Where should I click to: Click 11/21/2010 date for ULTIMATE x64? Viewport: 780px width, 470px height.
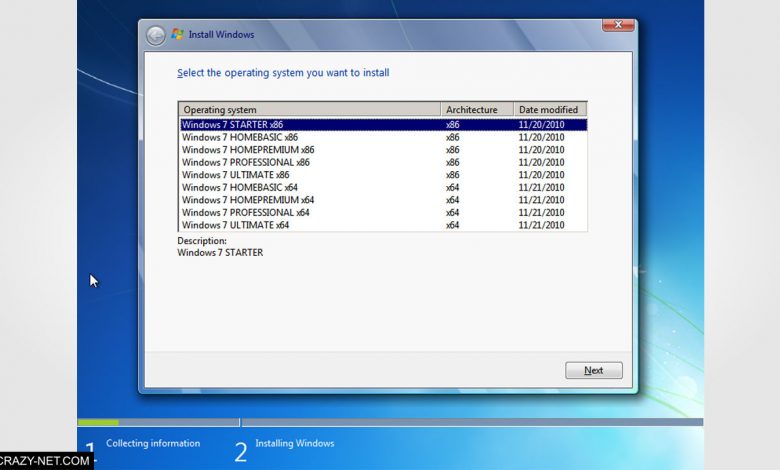coord(541,225)
